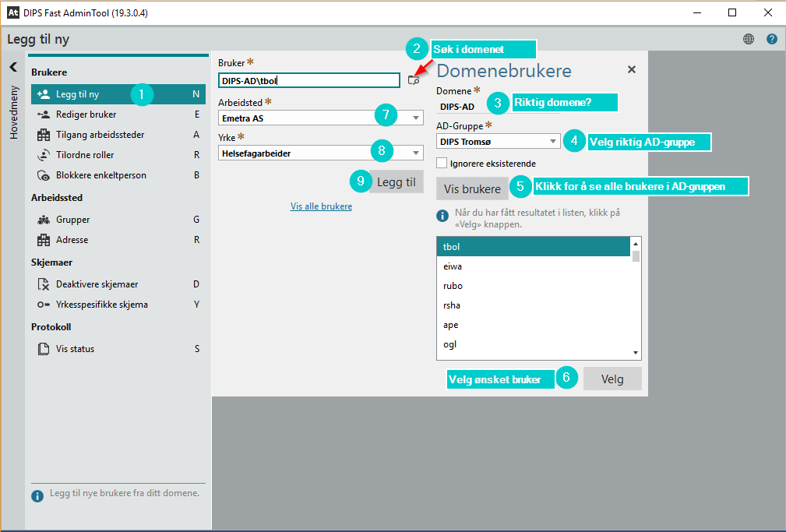This screenshot has width=786, height=532.
Task: Click the Yrkesspesifikke skjema key icon
Action: (x=44, y=305)
